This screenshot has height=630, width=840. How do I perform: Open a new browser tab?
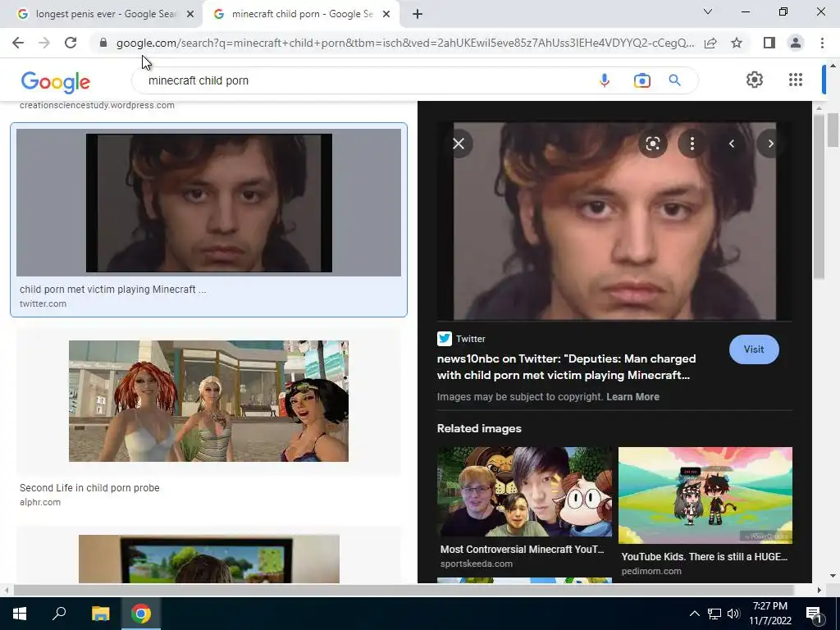click(418, 14)
